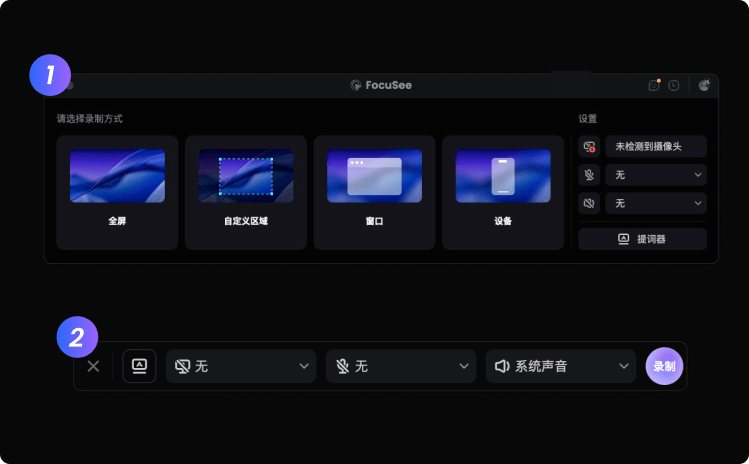Close the bottom recording toolbar with X

pos(93,366)
